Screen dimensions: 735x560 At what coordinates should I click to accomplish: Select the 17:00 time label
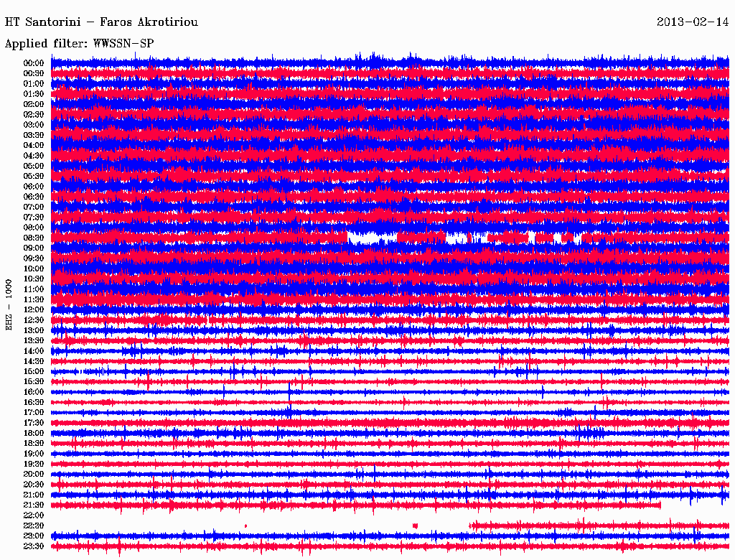point(34,413)
